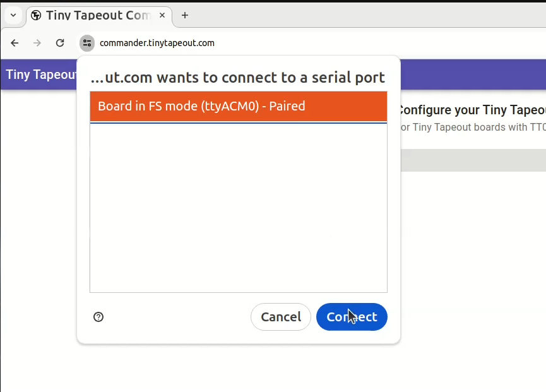
Task: Open the tab search chevron dropdown
Action: [x=13, y=15]
